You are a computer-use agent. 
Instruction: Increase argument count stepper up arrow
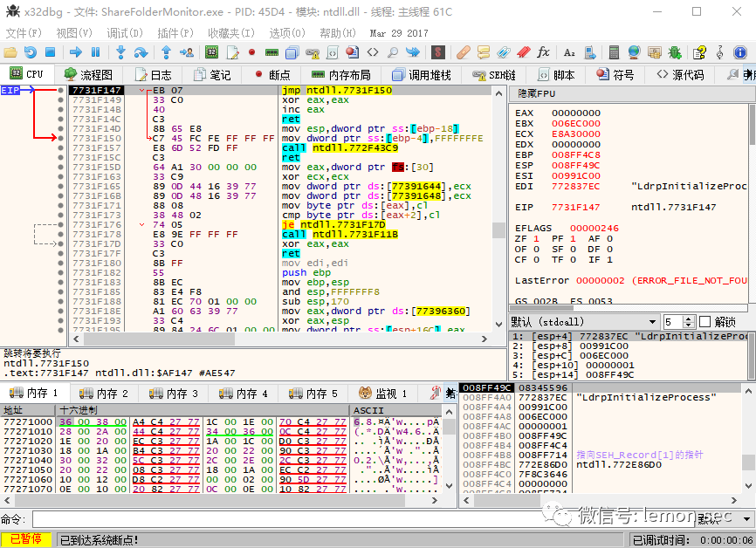(689, 319)
